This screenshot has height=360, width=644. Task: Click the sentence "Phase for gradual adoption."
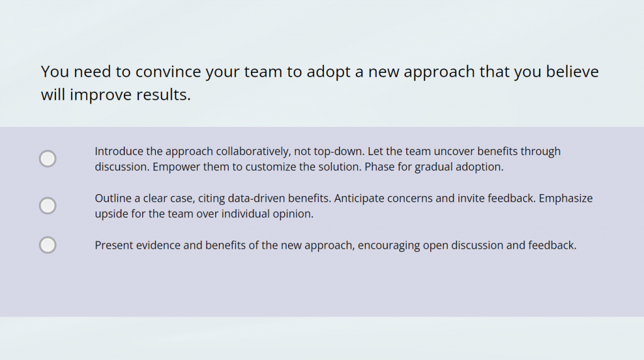(434, 168)
